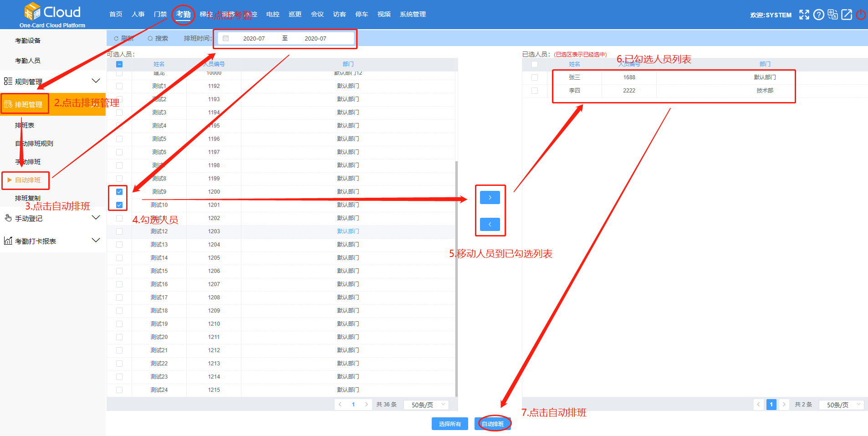Click the red power logout icon
Image resolution: width=868 pixels, height=436 pixels.
pos(861,15)
